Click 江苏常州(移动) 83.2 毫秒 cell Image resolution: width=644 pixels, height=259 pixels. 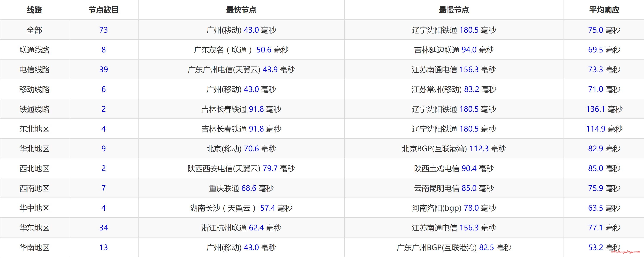point(454,89)
